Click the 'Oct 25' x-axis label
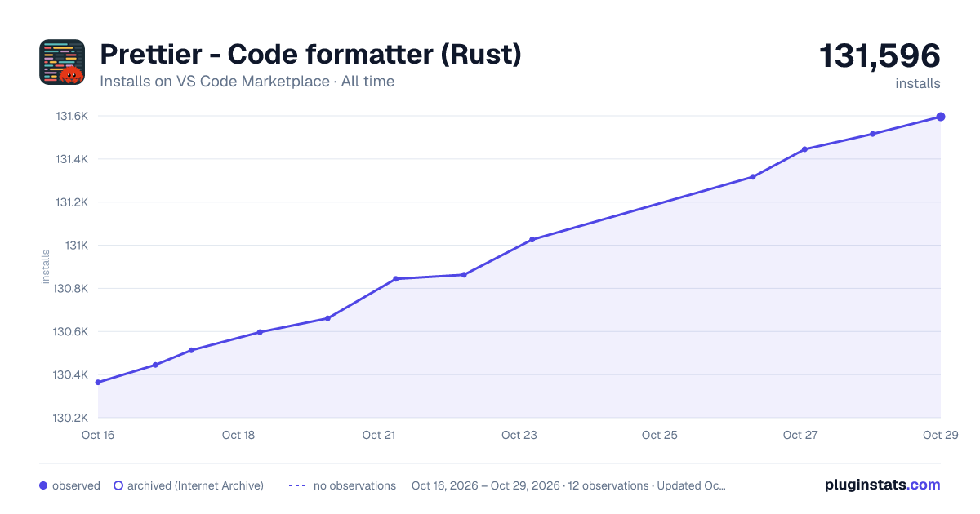The width and height of the screenshot is (980, 514). [660, 435]
